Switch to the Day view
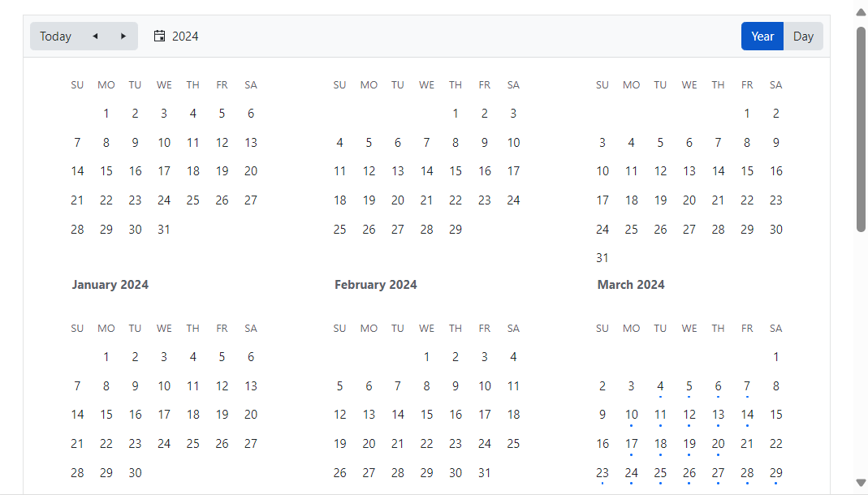The width and height of the screenshot is (868, 495). (803, 37)
